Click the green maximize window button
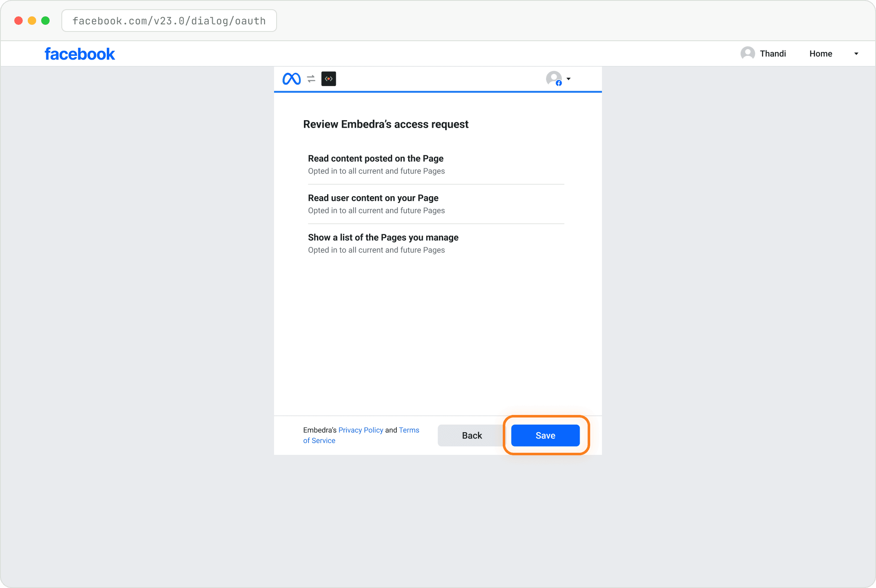The width and height of the screenshot is (876, 588). 45,21
